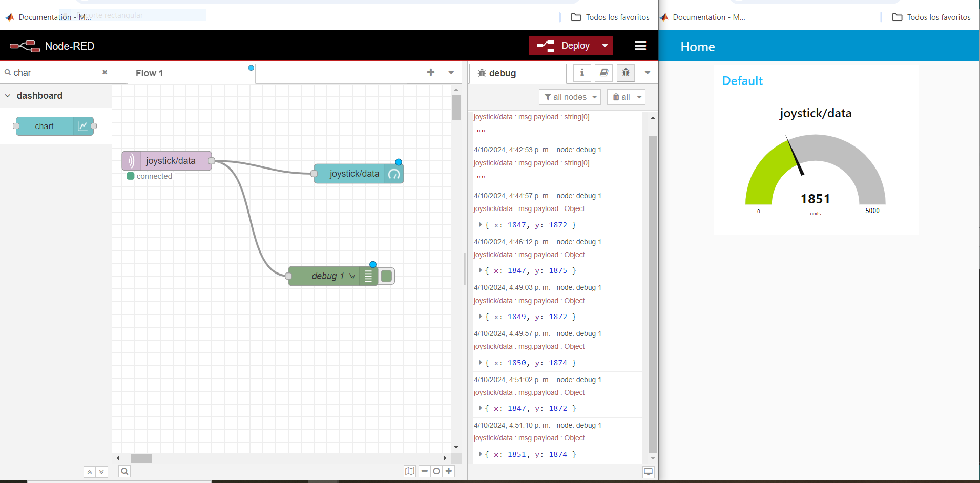Show the information sidebar tab
Image resolution: width=980 pixels, height=483 pixels.
click(x=582, y=73)
